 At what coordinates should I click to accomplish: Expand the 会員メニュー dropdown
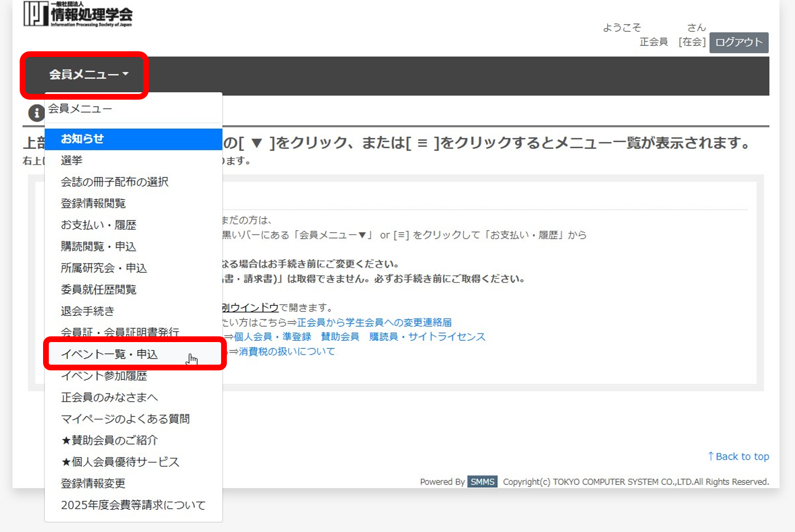(x=89, y=75)
